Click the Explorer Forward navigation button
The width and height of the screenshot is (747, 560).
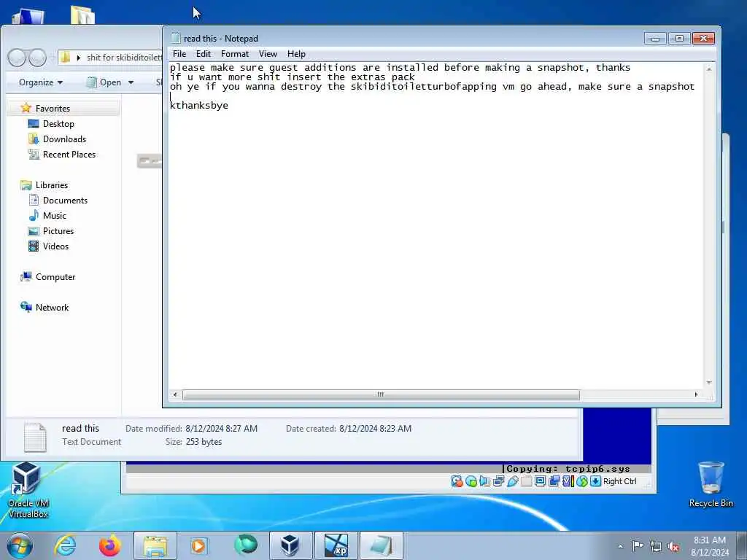point(37,58)
